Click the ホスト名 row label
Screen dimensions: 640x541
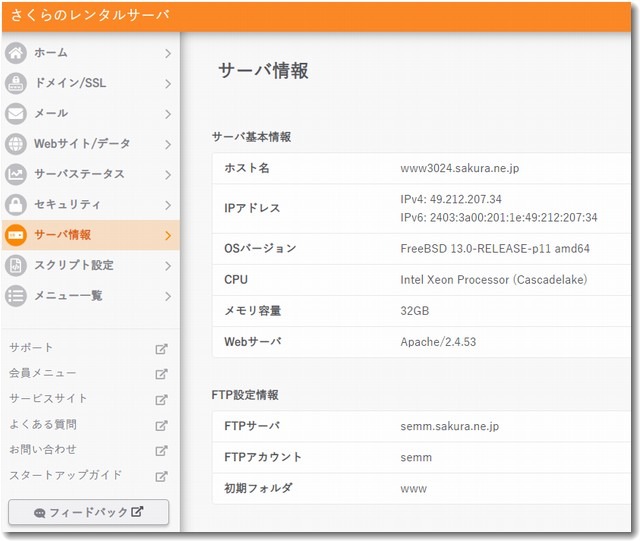(247, 168)
